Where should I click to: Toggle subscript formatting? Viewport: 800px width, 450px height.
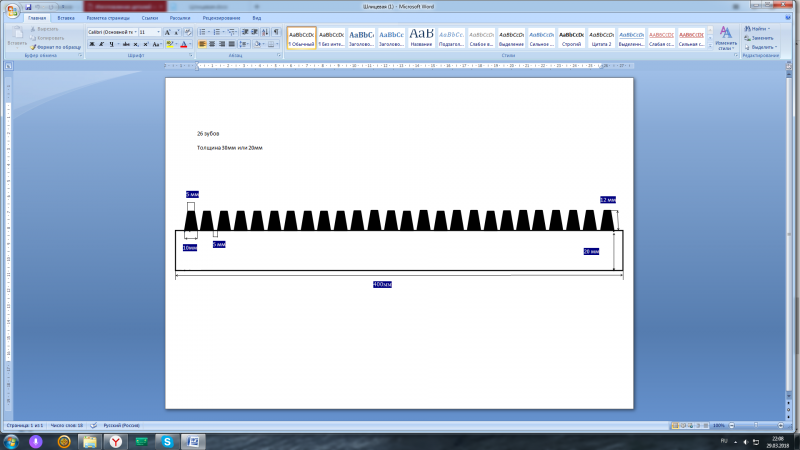point(136,44)
